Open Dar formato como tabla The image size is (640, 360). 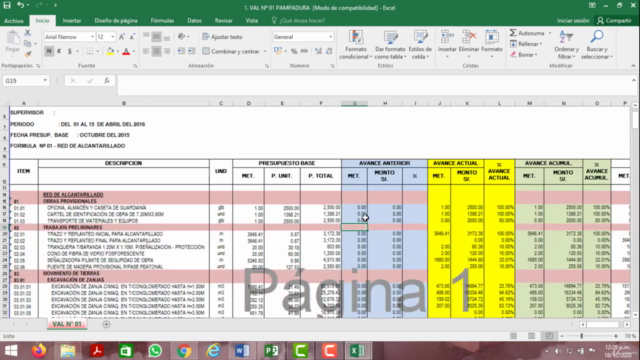click(x=391, y=44)
